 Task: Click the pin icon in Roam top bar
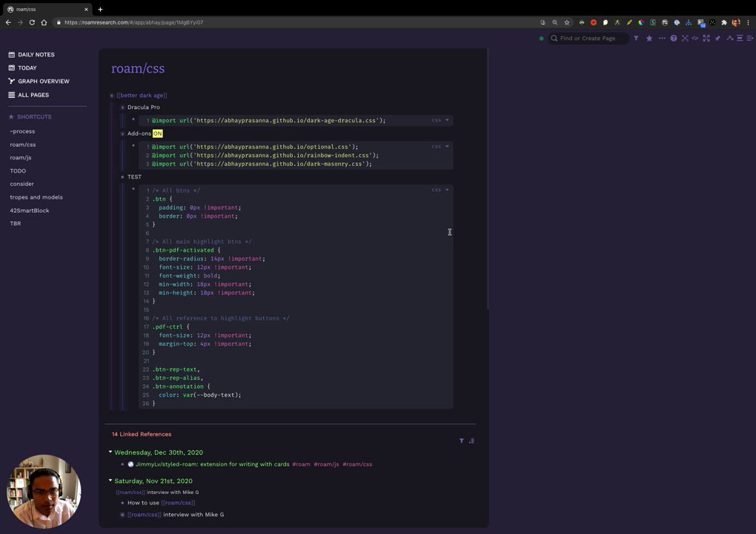[x=718, y=38]
